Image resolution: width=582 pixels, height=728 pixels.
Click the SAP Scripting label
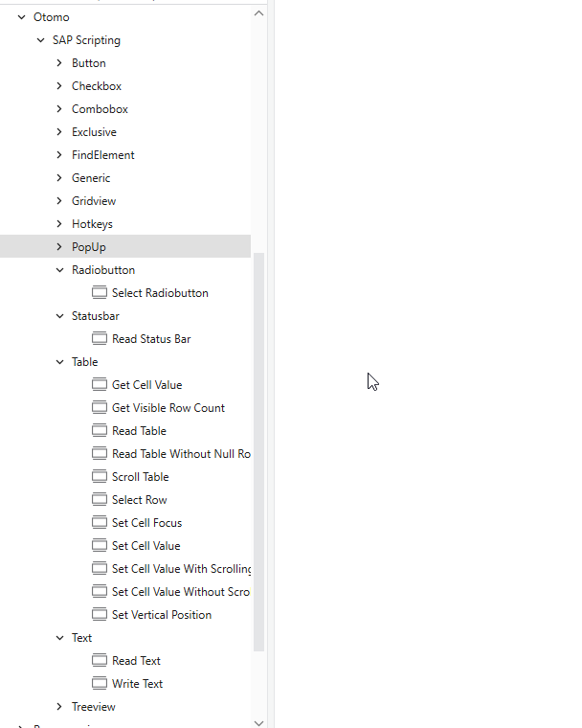pos(86,40)
